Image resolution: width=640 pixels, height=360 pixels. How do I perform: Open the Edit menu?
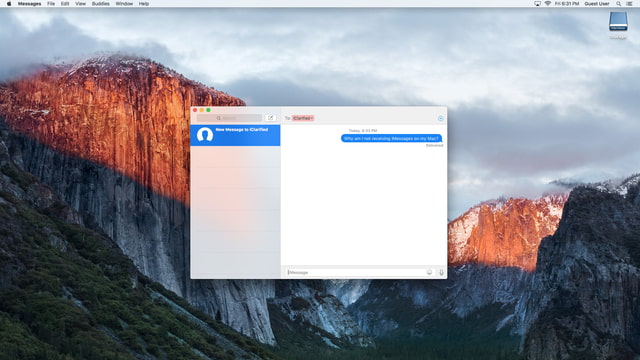tap(65, 4)
